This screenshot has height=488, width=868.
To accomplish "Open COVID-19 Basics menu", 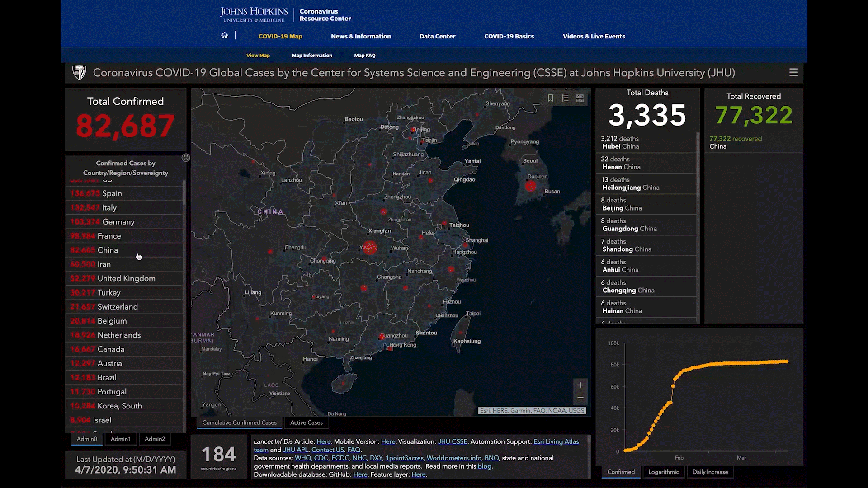I will pyautogui.click(x=509, y=36).
